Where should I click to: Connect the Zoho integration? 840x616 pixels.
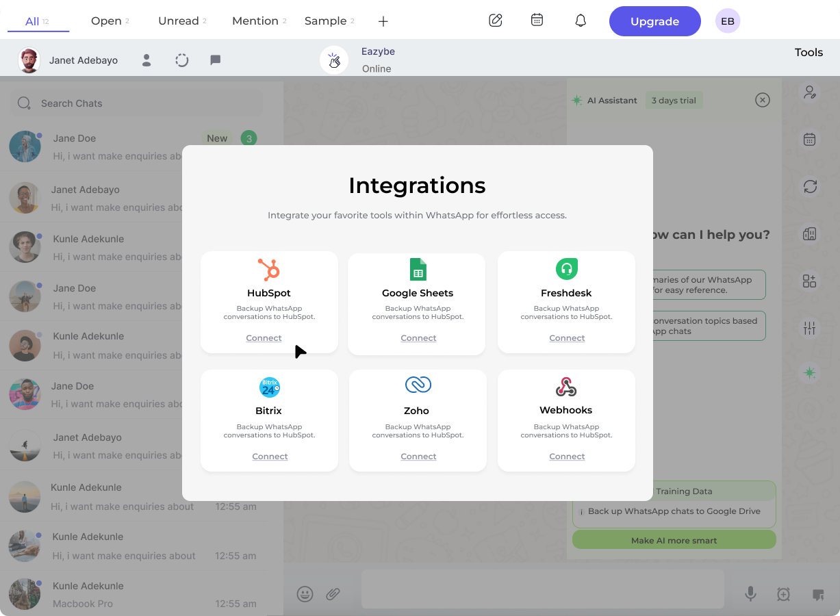418,456
